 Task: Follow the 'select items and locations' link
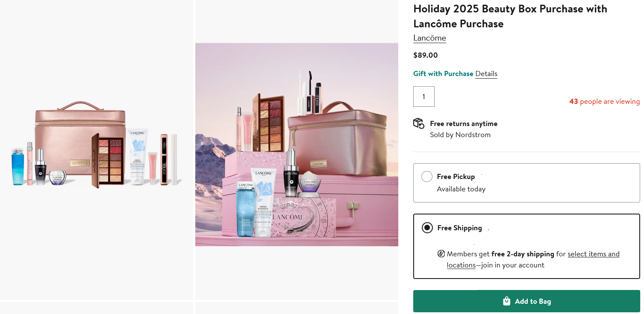tap(593, 254)
